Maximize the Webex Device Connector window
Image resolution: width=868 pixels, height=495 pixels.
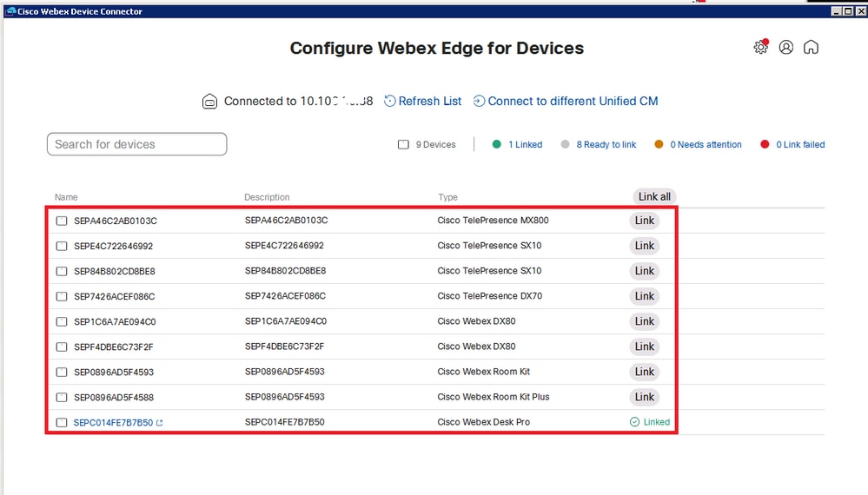[x=848, y=11]
